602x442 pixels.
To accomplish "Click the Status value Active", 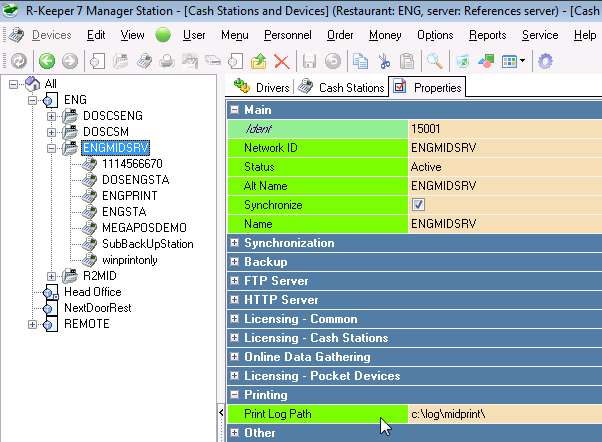I will 426,167.
